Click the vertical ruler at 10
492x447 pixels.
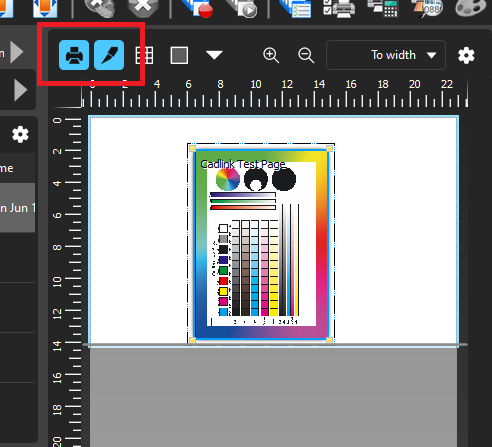click(x=57, y=282)
